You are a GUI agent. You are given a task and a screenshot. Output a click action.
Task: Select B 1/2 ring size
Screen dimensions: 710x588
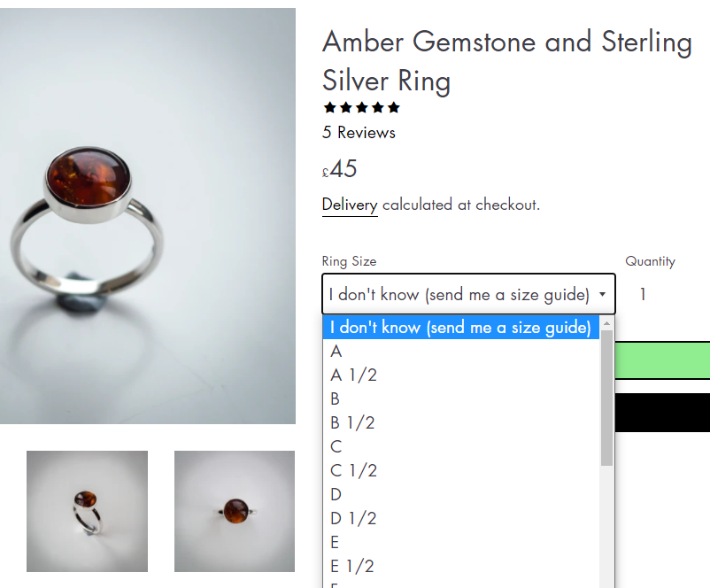[x=353, y=423]
